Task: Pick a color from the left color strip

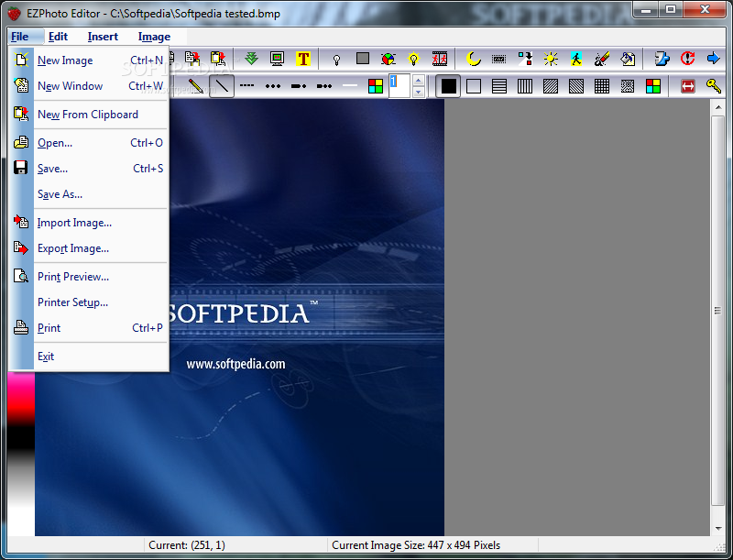Action: (20, 454)
